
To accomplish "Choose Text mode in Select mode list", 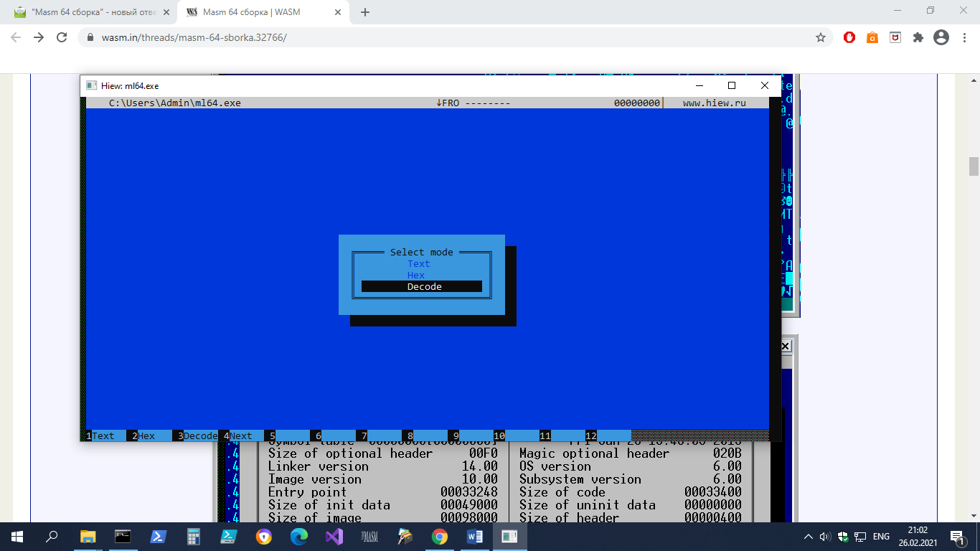I will pos(419,264).
